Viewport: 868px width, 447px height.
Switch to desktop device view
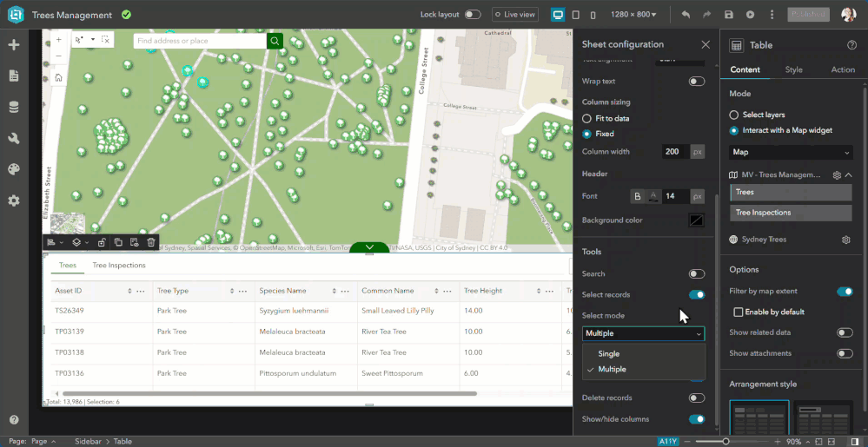pyautogui.click(x=558, y=15)
